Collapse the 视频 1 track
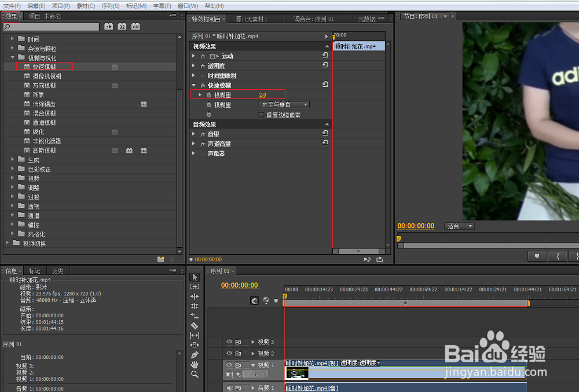This screenshot has width=579, height=392. pyautogui.click(x=253, y=365)
